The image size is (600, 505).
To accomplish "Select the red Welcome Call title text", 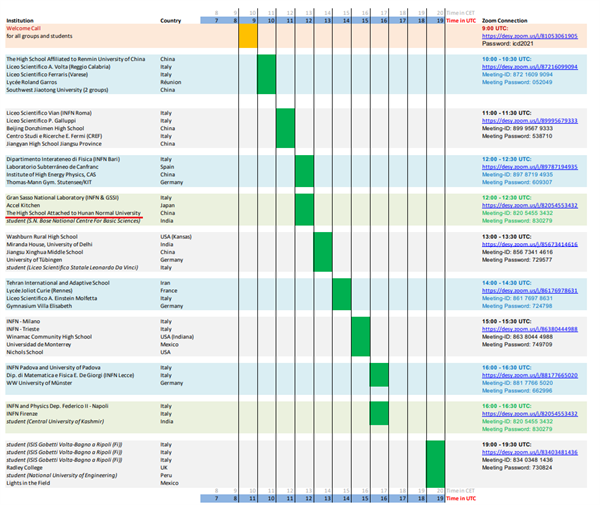I will (27, 28).
